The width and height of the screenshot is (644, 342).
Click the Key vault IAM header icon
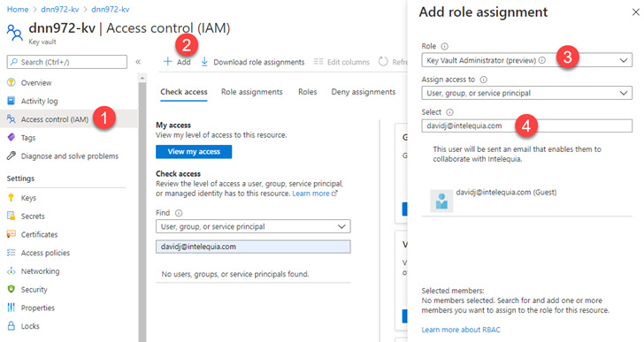pyautogui.click(x=15, y=33)
